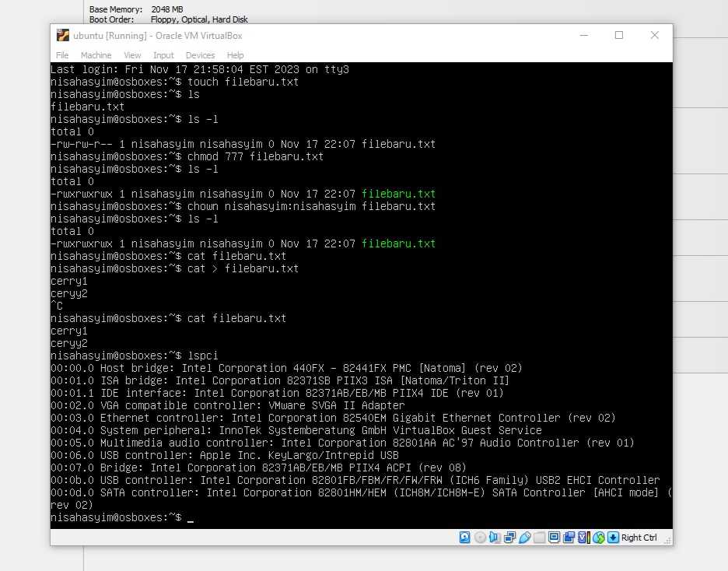This screenshot has height=571, width=728.
Task: Open the Help menu
Action: (236, 55)
